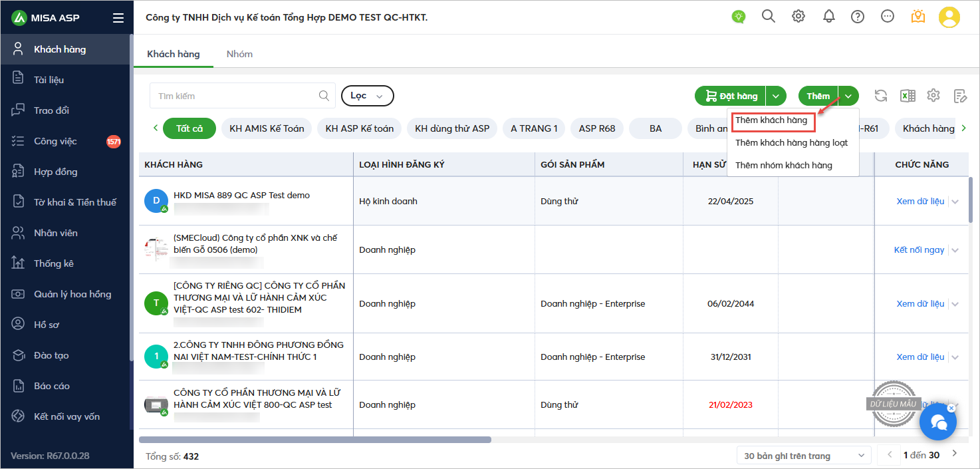Expand the Lọc filter dropdown
The height and width of the screenshot is (469, 980).
click(x=368, y=96)
